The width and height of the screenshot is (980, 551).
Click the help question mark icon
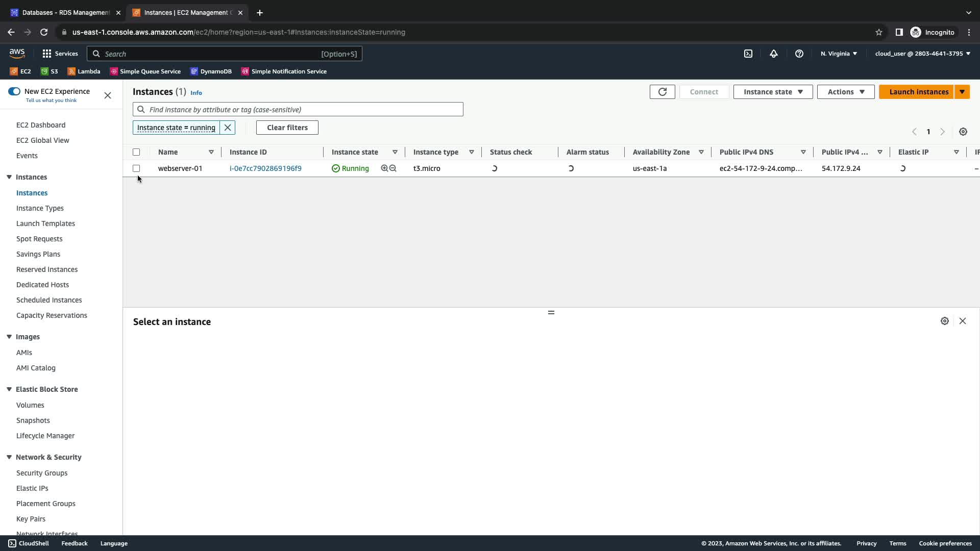799,54
